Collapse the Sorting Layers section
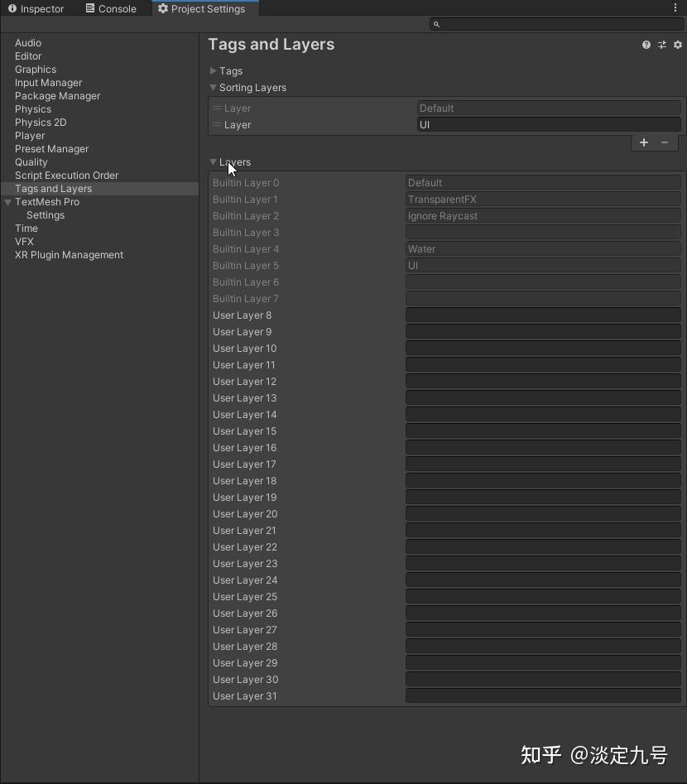The width and height of the screenshot is (687, 784). (x=214, y=88)
